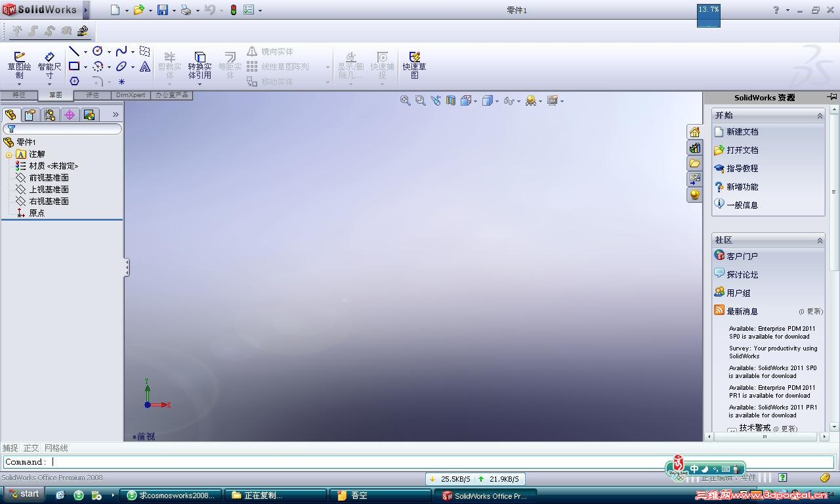The height and width of the screenshot is (504, 840).
Task: Click the 新建文档 link
Action: [x=742, y=131]
